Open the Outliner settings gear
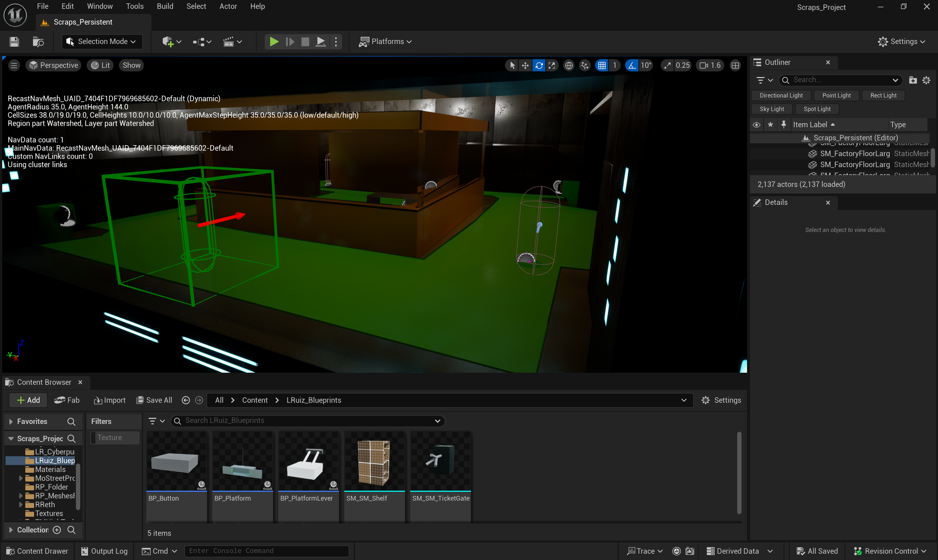 (926, 80)
